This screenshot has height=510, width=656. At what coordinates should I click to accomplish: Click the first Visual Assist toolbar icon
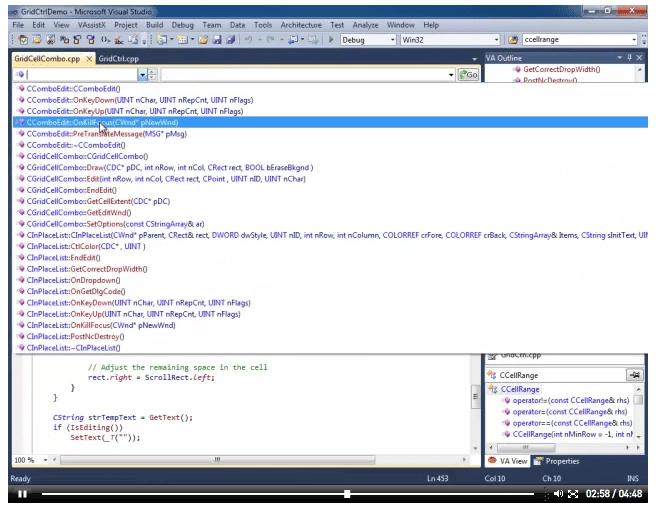23,40
